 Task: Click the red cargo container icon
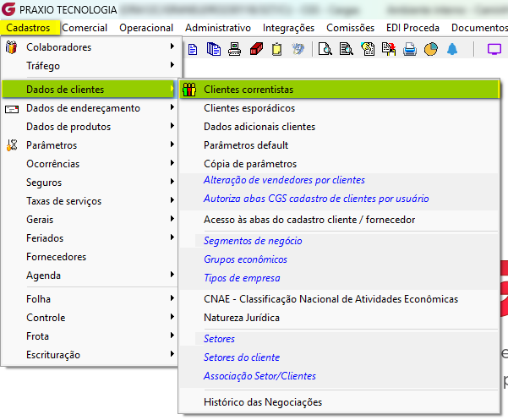point(256,49)
